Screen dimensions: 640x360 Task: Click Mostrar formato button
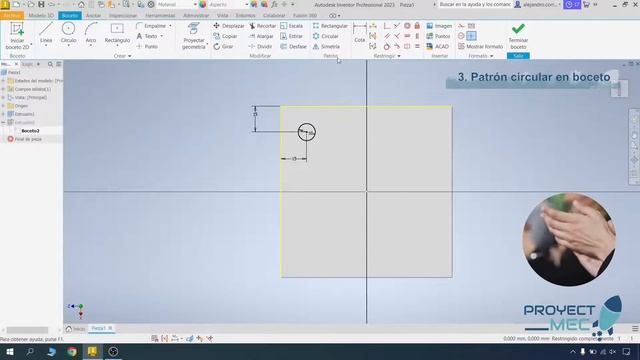coord(480,47)
